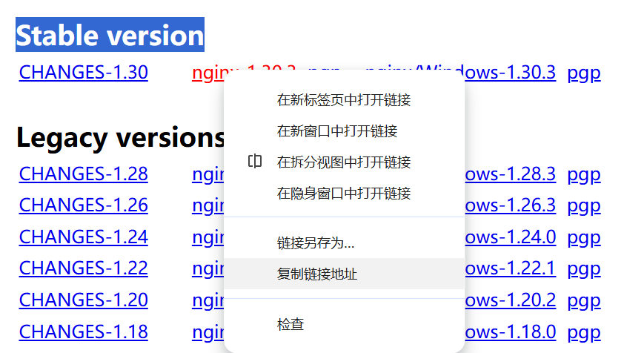Choose 在新标签页中打开链接 from context menu
Screen dimensions: 644x353
point(344,100)
